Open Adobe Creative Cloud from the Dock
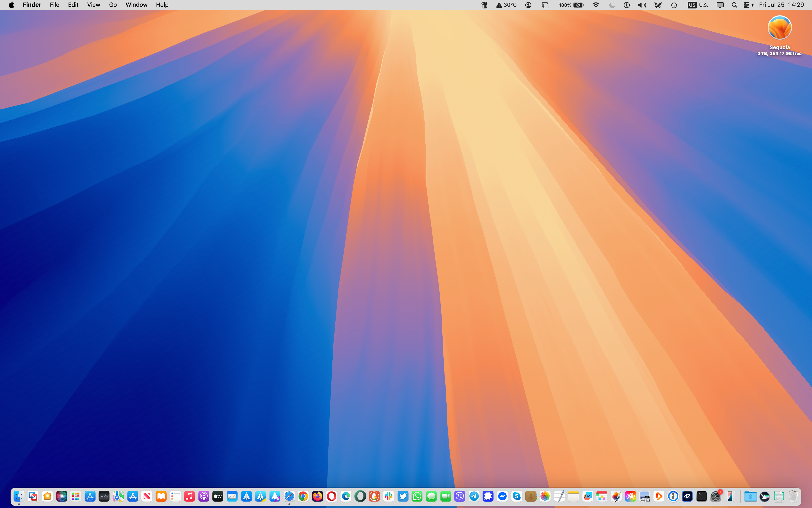Screen dimensions: 812x508 [x=631, y=496]
